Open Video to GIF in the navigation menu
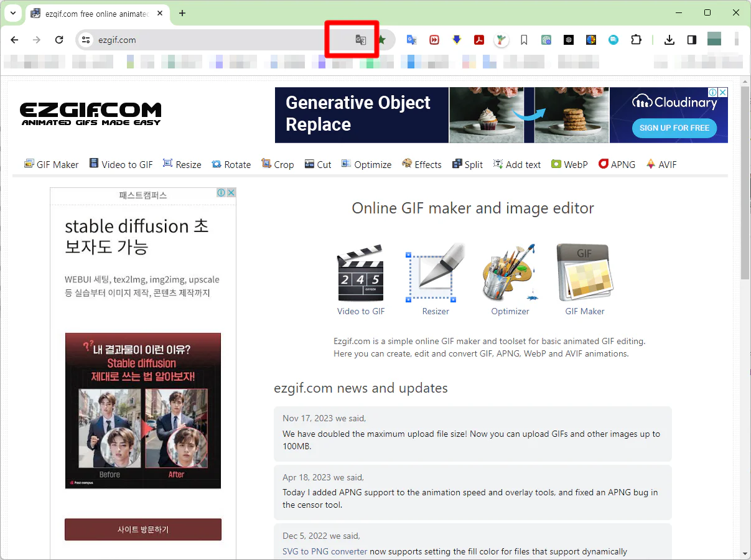Screen dimensions: 751x560 (121, 164)
